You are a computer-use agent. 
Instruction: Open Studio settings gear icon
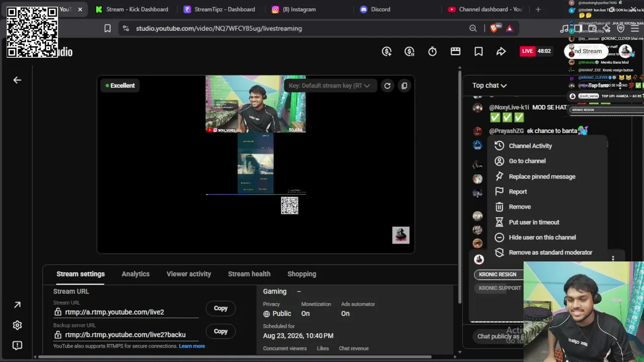(17, 325)
